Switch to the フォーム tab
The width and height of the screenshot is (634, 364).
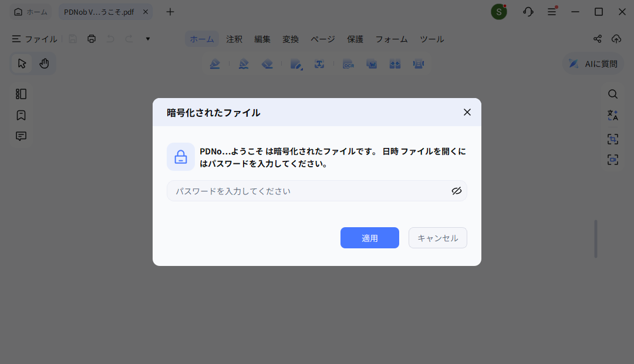point(392,39)
